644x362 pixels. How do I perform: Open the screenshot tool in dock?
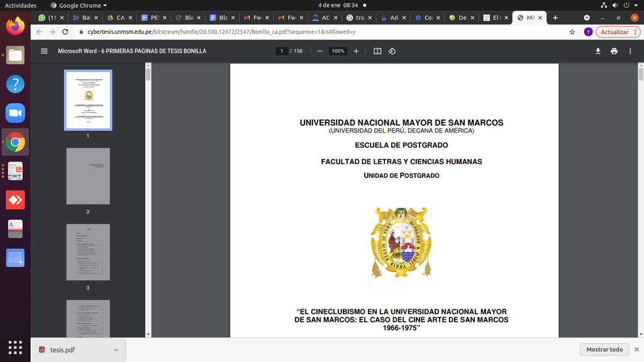(15, 258)
